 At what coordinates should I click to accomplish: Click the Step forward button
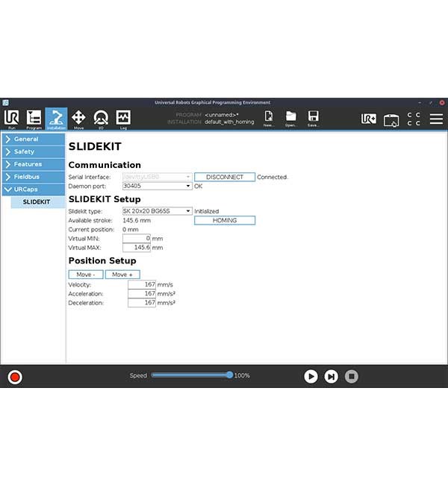[331, 376]
